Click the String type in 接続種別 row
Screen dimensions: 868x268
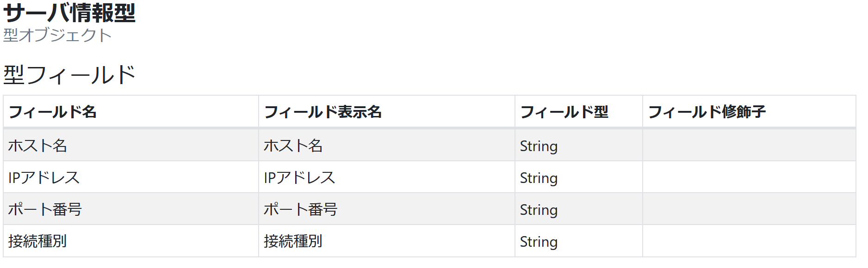(x=539, y=242)
